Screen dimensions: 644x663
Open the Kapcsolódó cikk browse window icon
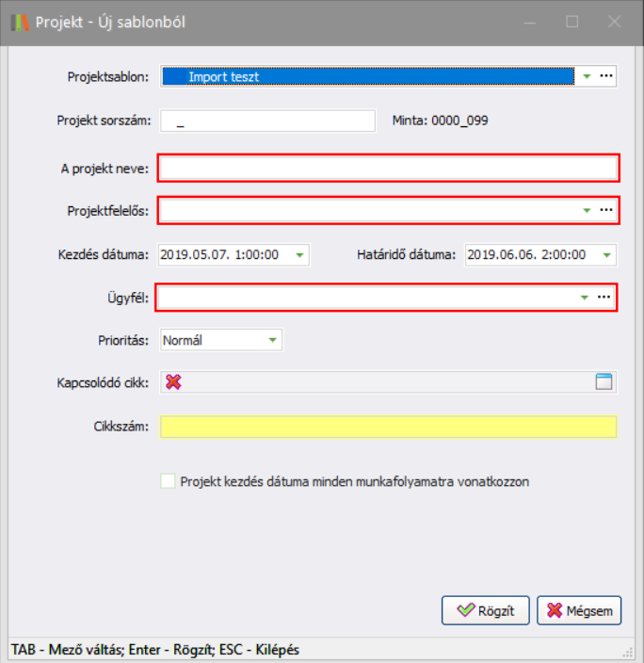(x=604, y=381)
